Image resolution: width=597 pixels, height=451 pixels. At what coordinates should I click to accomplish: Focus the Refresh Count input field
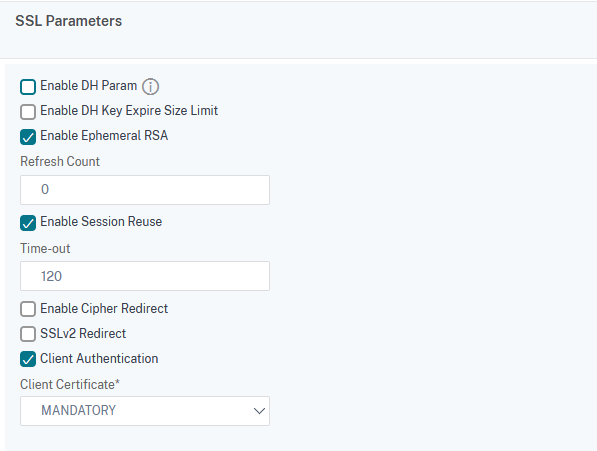click(145, 190)
